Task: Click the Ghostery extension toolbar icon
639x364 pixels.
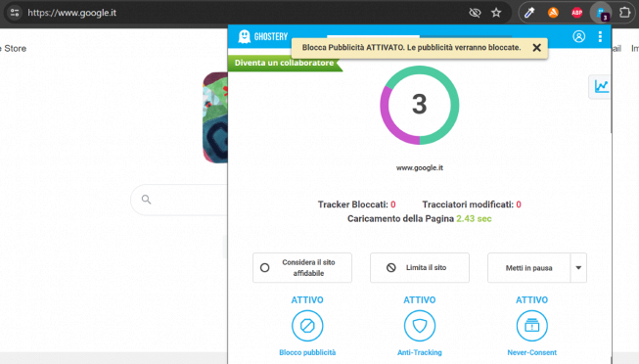Action: pyautogui.click(x=602, y=14)
